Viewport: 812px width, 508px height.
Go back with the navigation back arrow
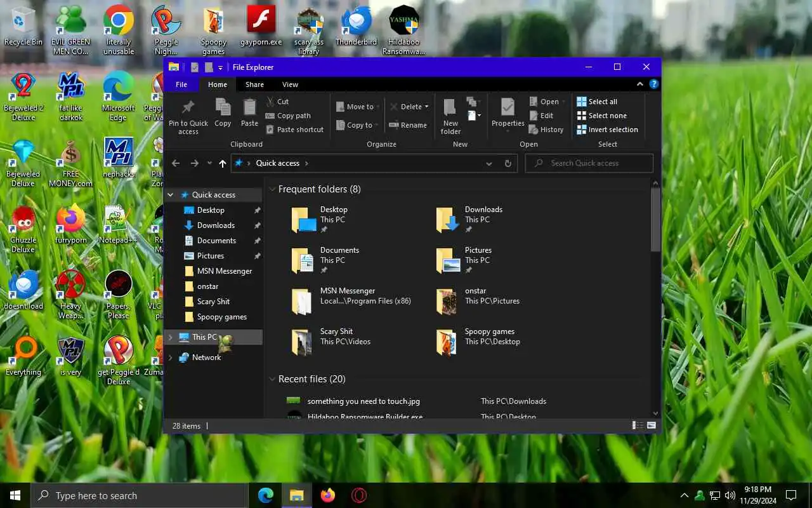[x=176, y=163]
